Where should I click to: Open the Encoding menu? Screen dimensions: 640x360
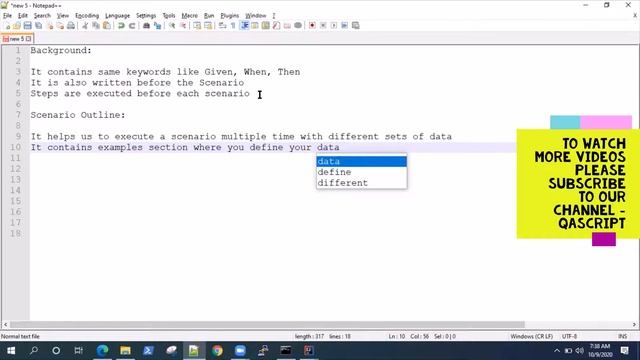coord(87,16)
